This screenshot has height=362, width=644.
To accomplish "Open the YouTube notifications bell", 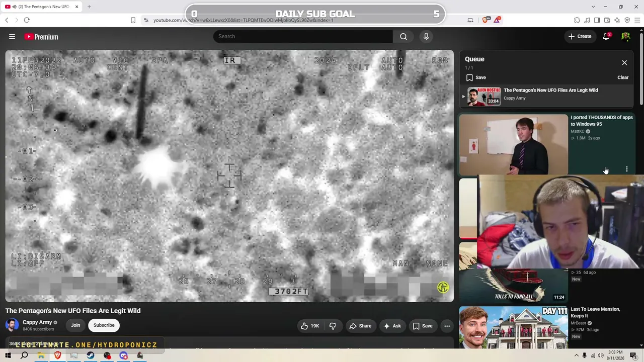I will (x=606, y=36).
